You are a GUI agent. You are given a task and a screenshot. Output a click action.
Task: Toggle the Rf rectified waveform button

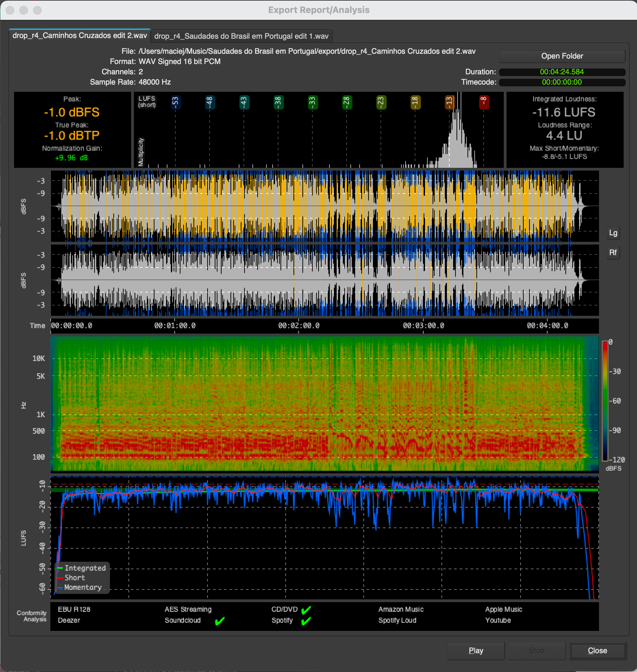pos(613,253)
